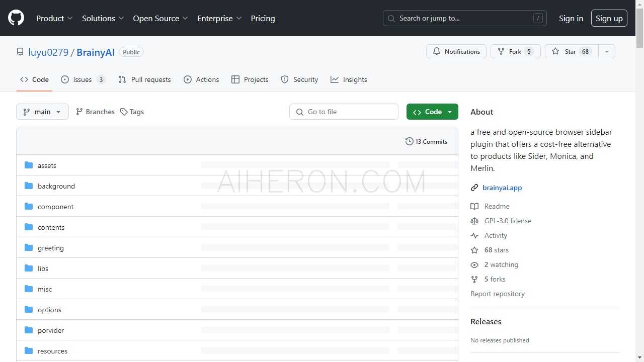The height and width of the screenshot is (362, 644).
Task: Open the Solutions menu
Action: click(103, 18)
